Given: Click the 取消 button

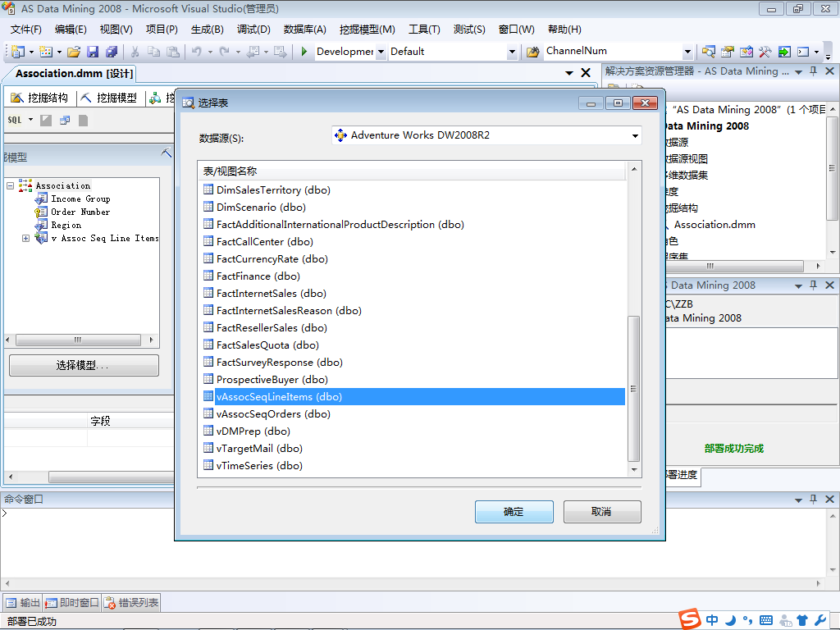Looking at the screenshot, I should coord(602,512).
